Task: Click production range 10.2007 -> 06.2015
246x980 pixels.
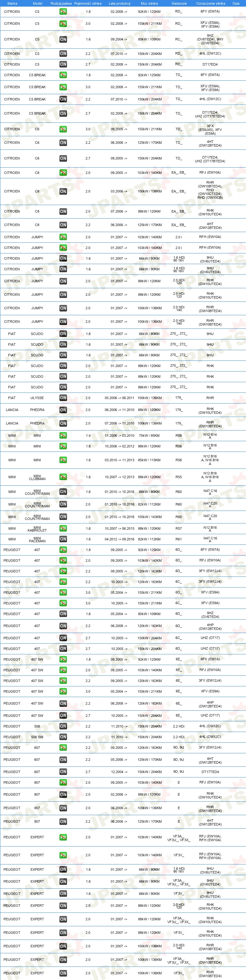Action: pyautogui.click(x=119, y=528)
